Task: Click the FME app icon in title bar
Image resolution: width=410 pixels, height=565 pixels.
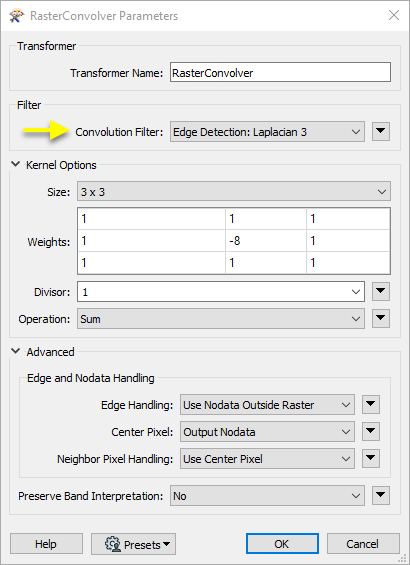Action: (x=16, y=15)
